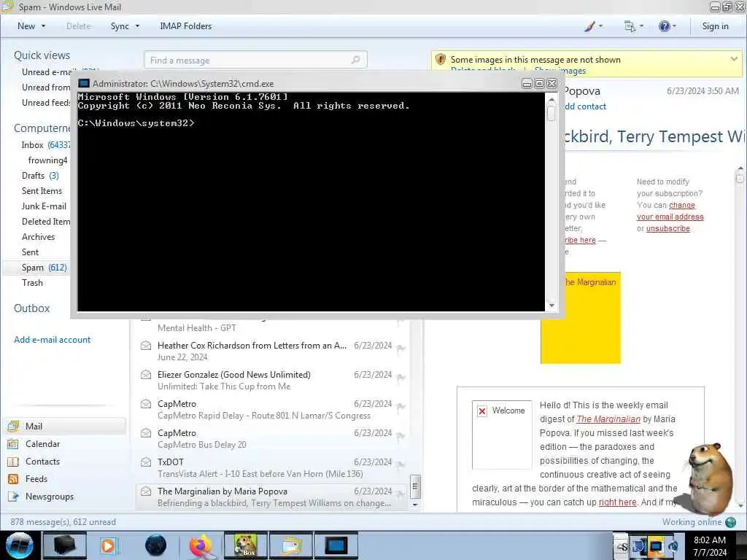Click the Mail shortcut in navigation pane
The image size is (747, 560).
(x=66, y=426)
